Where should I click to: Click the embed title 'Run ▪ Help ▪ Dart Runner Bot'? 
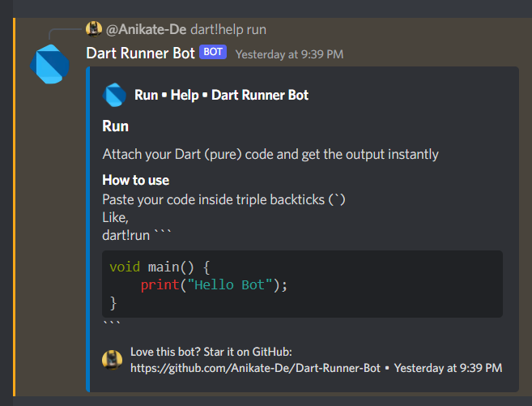pos(222,95)
